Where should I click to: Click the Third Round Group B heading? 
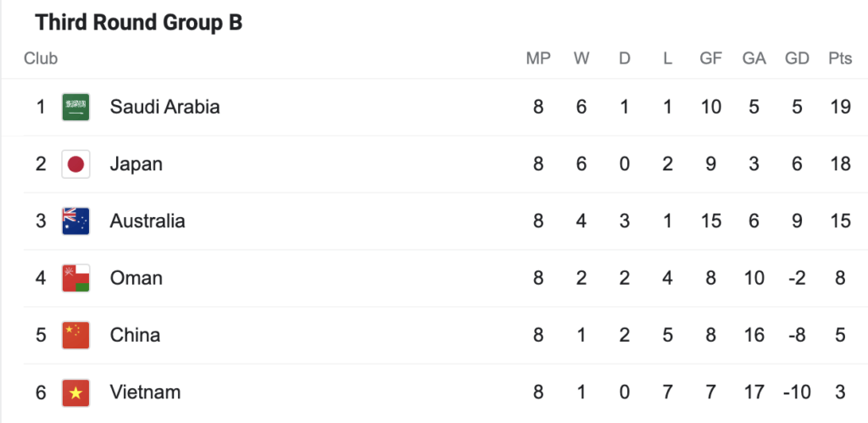[x=139, y=23]
